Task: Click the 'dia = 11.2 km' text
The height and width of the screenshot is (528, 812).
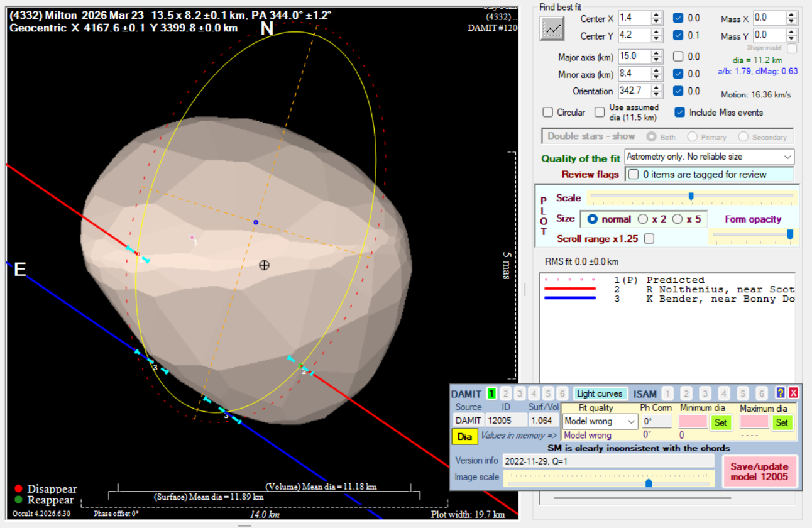Action: point(758,60)
